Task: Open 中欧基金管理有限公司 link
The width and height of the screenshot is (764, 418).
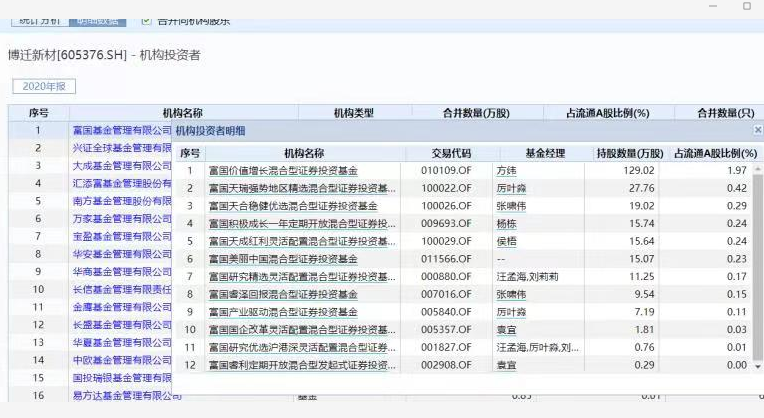Action: 122,360
